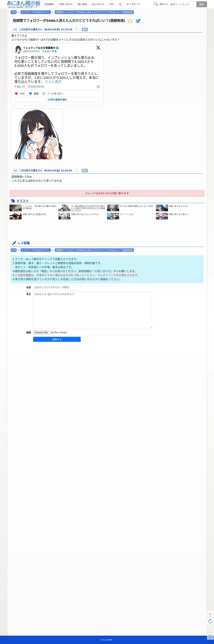Image resolution: width=214 pixels, height=644 pixels.
Task: Click the floating scroll-to-top arrow icon
Action: pos(210,614)
